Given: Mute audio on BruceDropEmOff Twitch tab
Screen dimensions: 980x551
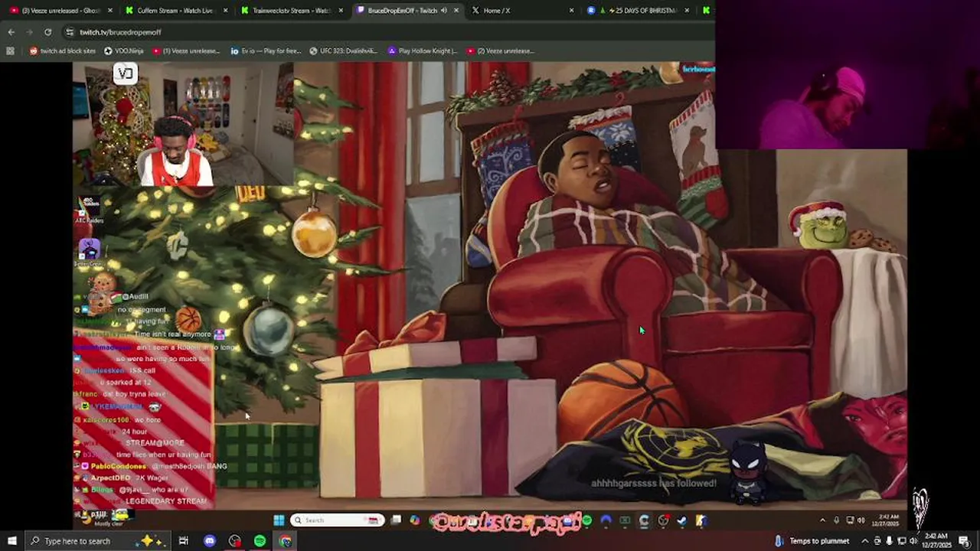Looking at the screenshot, I should point(444,11).
